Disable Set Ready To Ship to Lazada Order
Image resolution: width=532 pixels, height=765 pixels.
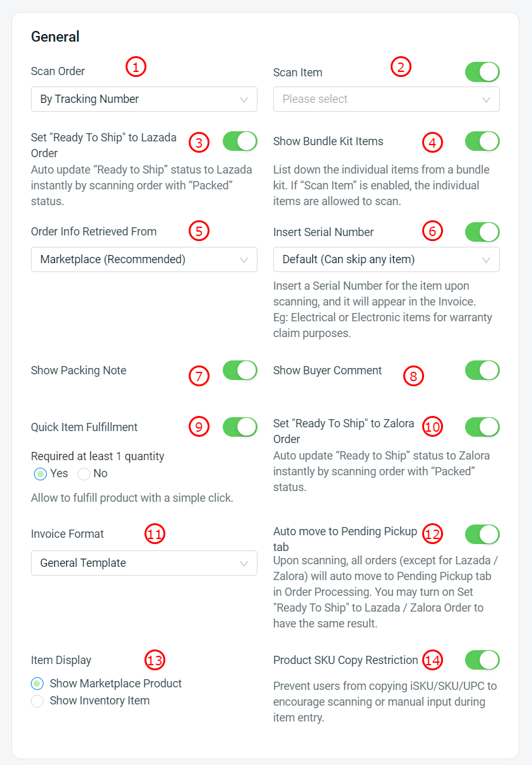(x=240, y=141)
